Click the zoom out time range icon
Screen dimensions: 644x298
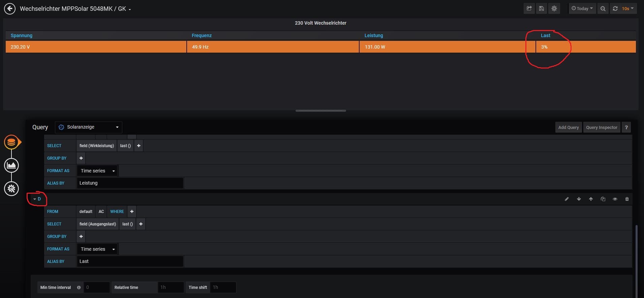(x=603, y=8)
